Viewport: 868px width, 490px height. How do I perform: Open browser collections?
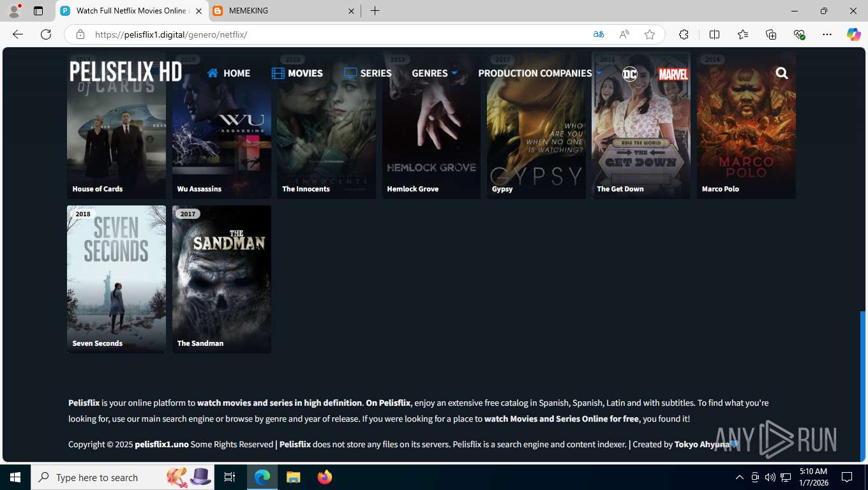click(x=771, y=34)
